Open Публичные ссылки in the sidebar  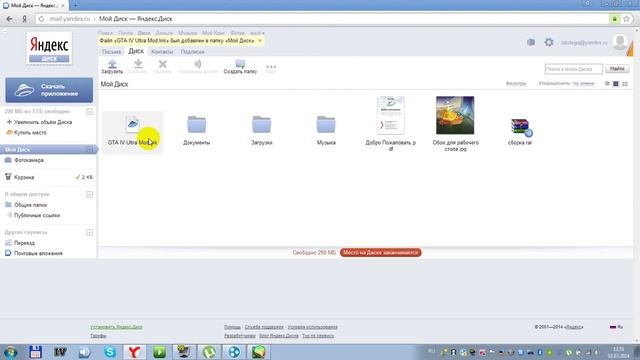(x=37, y=216)
